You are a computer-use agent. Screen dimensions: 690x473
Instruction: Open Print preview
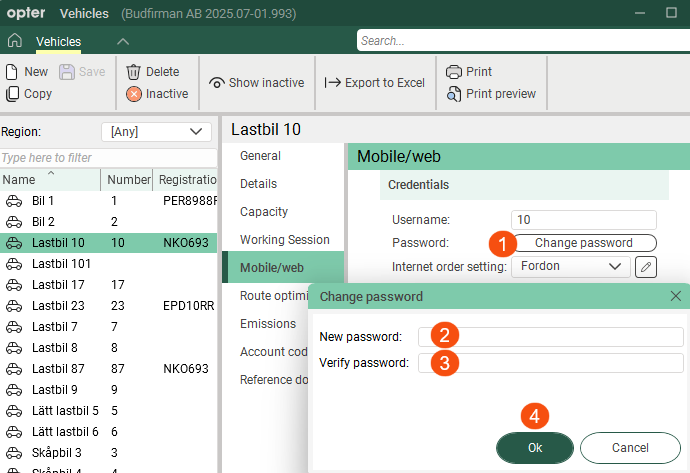pyautogui.click(x=491, y=94)
